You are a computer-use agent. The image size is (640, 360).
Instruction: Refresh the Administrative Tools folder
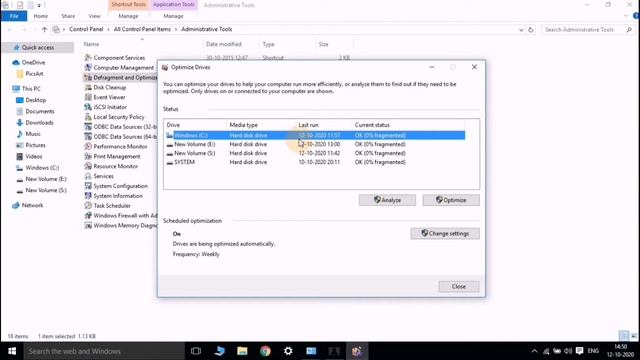point(531,30)
